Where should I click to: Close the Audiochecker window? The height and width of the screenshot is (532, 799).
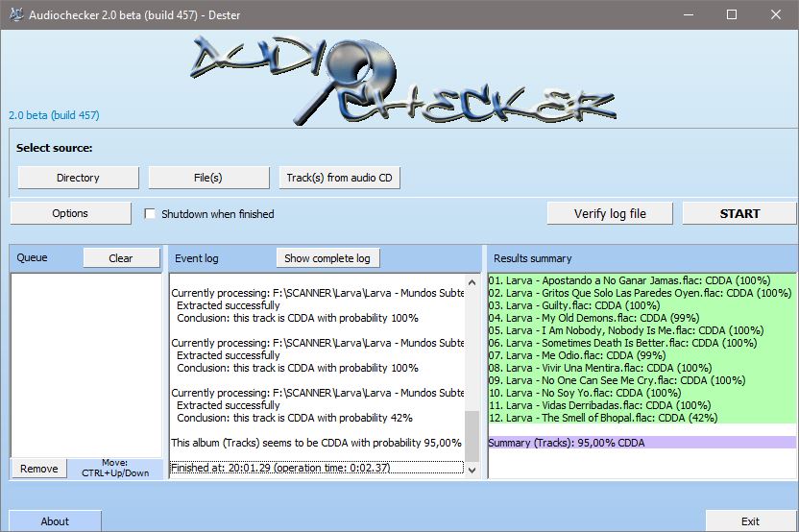point(776,14)
